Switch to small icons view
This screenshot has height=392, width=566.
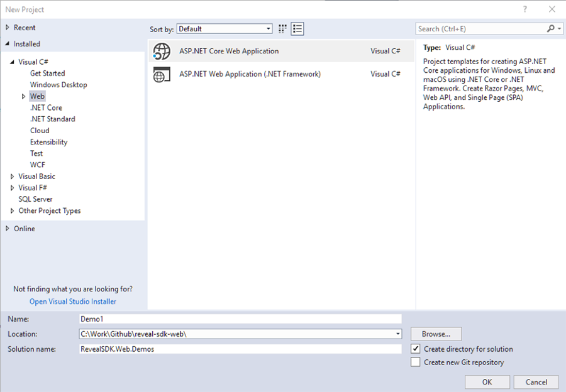(x=282, y=28)
